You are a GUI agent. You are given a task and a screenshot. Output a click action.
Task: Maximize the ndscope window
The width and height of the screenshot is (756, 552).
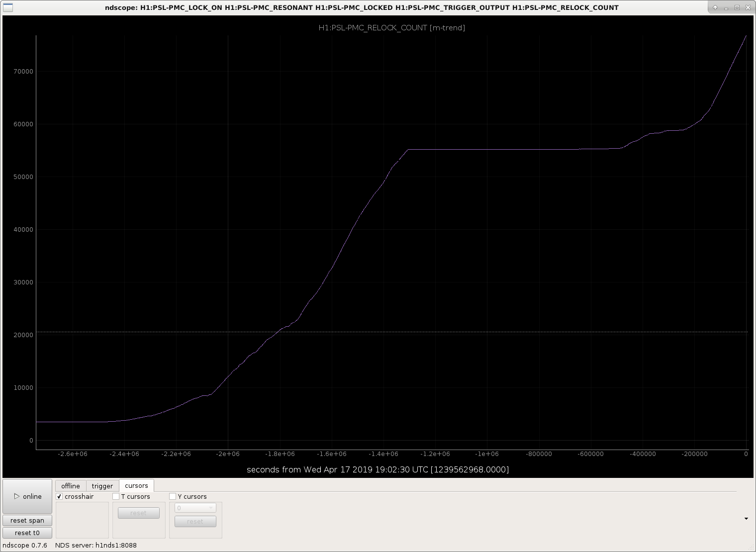[x=737, y=7]
